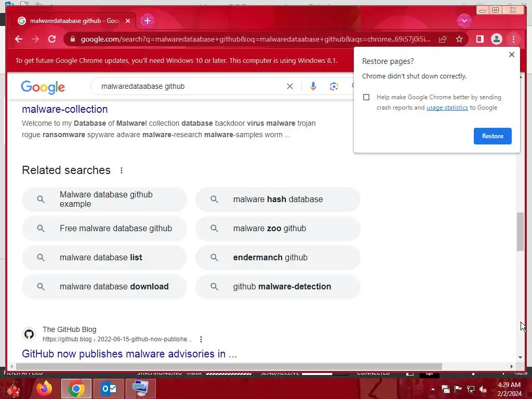
Task: Open Firefox from the taskbar
Action: point(44,389)
